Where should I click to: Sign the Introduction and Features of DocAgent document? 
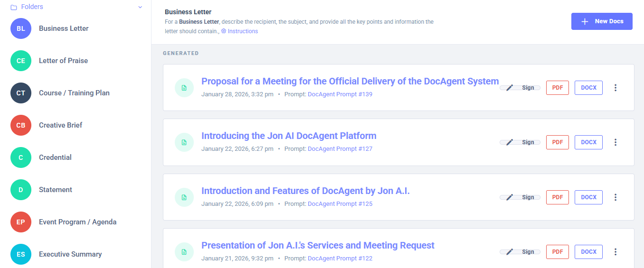(520, 197)
